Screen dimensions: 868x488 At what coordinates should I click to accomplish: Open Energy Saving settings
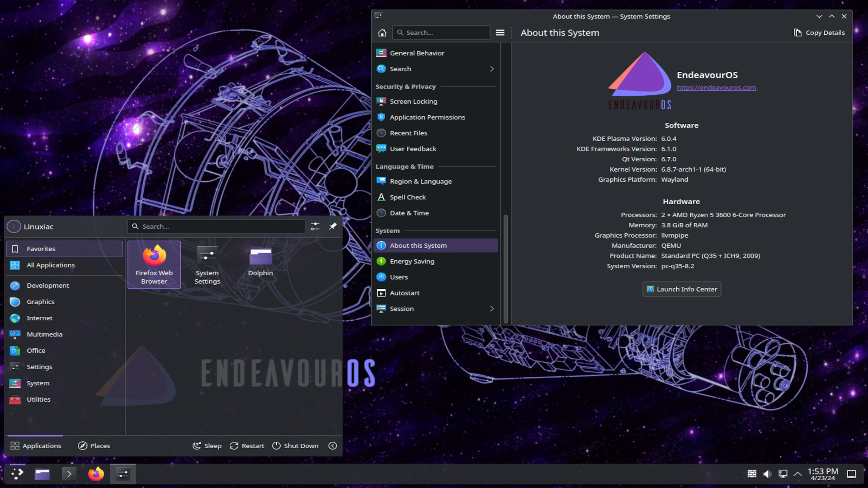pos(411,261)
